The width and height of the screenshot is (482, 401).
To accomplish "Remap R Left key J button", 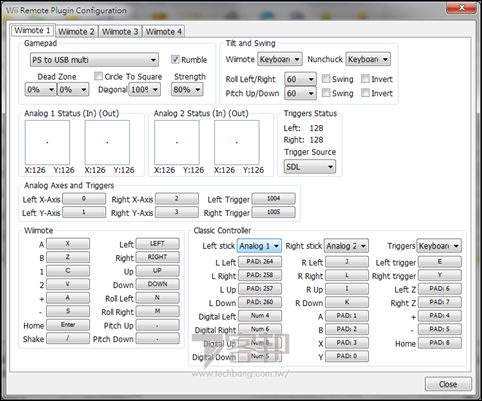I will [x=347, y=262].
